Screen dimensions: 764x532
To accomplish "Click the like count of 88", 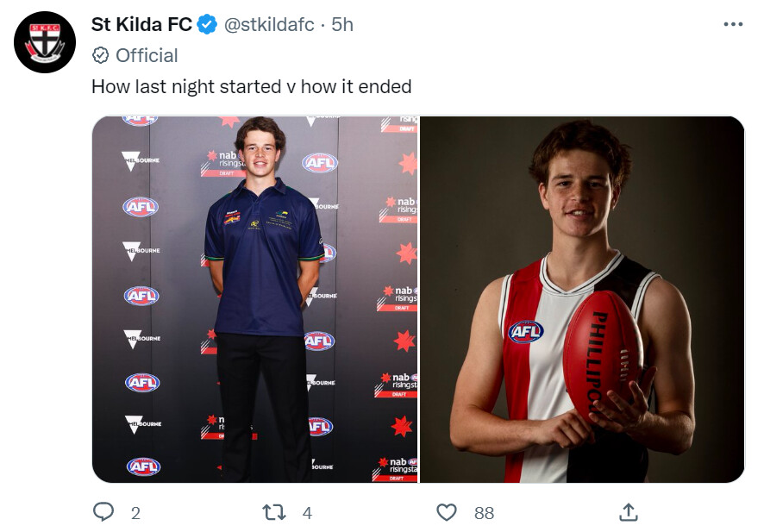I will [x=484, y=513].
